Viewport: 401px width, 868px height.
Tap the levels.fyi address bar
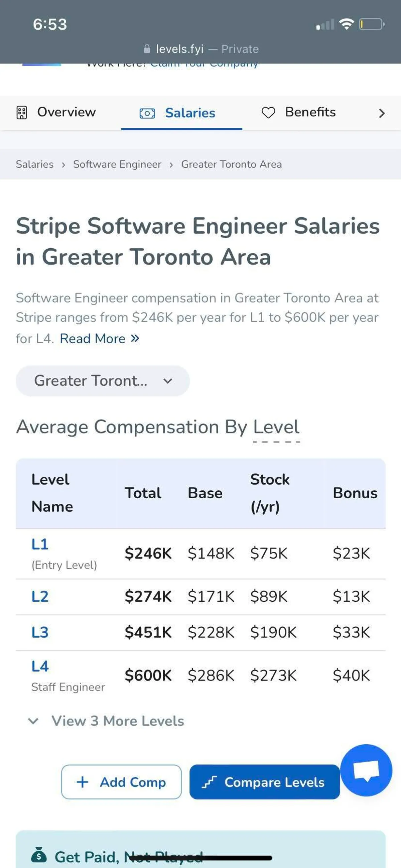[201, 49]
